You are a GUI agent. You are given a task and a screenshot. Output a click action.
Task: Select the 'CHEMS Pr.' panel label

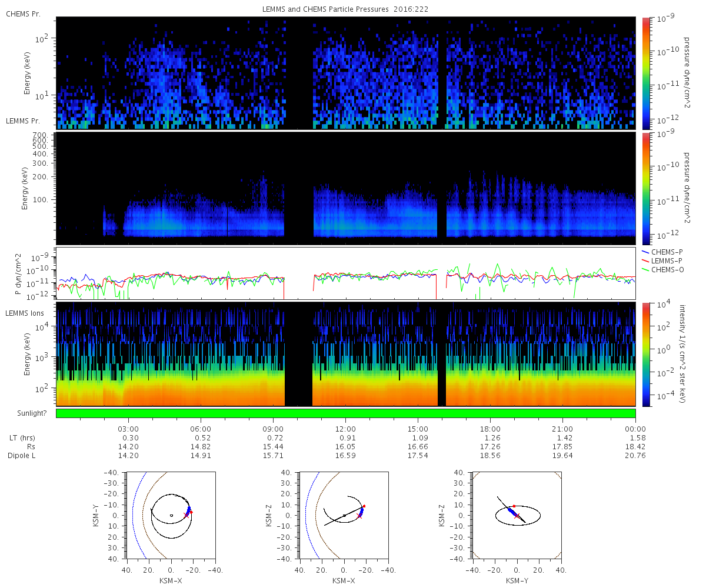pos(23,14)
